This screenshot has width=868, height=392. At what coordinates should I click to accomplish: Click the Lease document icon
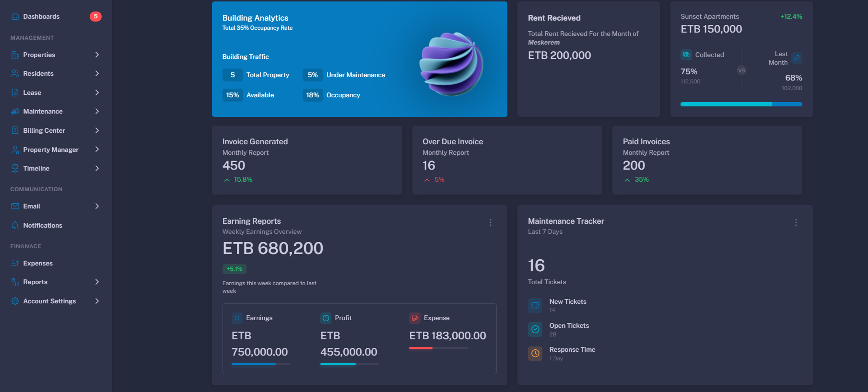pos(15,92)
